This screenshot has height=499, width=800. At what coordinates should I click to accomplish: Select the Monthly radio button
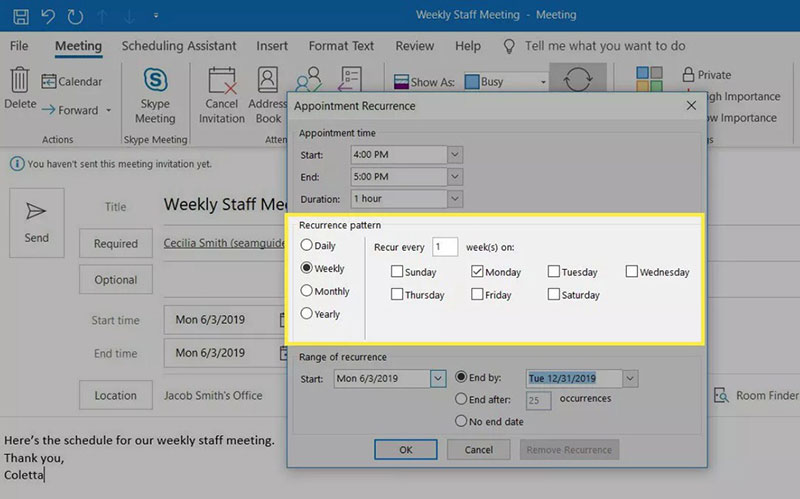pyautogui.click(x=306, y=291)
